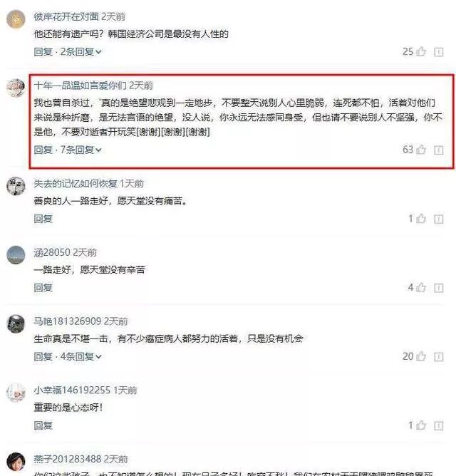Open avatar of 彼岸花开在对面
Image resolution: width=456 pixels, height=476 pixels.
(16, 19)
